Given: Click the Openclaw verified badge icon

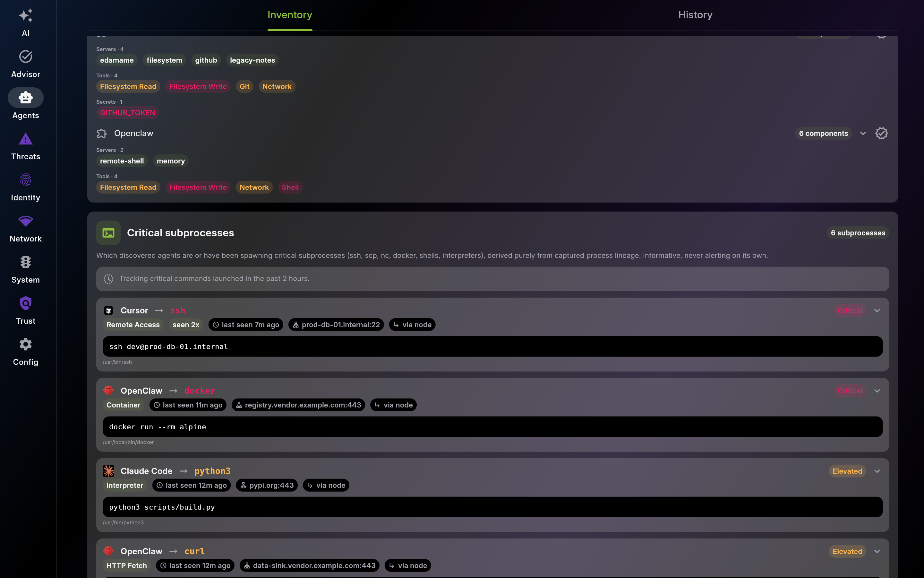Looking at the screenshot, I should [881, 133].
